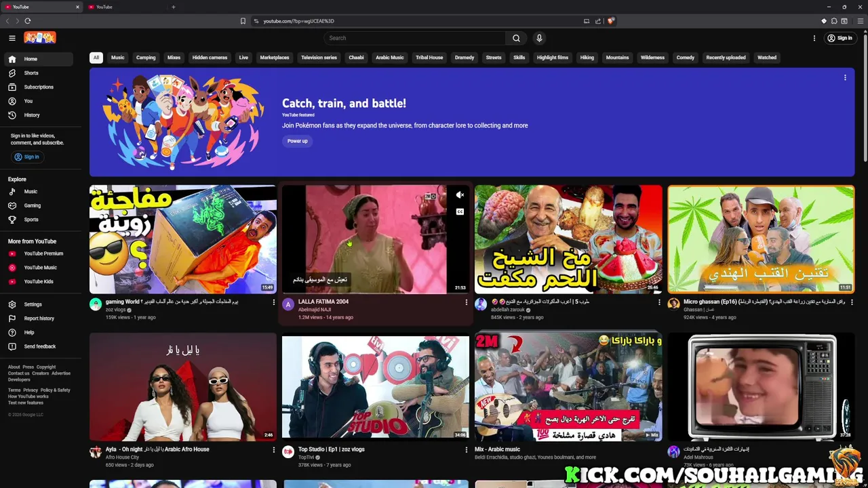The height and width of the screenshot is (488, 868).
Task: Open the You section
Action: tap(38, 101)
